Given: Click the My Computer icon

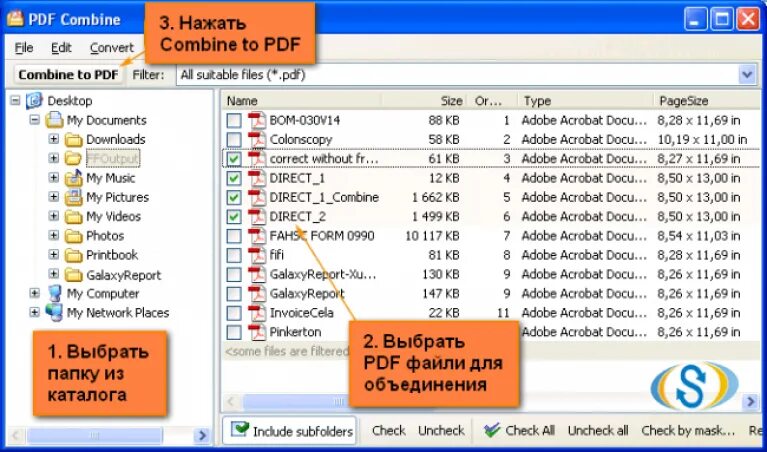Looking at the screenshot, I should pos(54,294).
